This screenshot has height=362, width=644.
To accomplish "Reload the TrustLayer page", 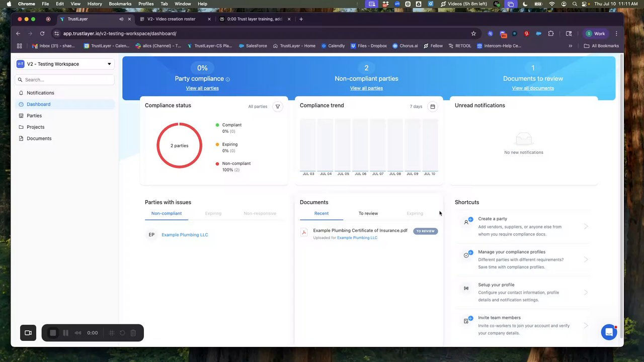I will [x=42, y=34].
